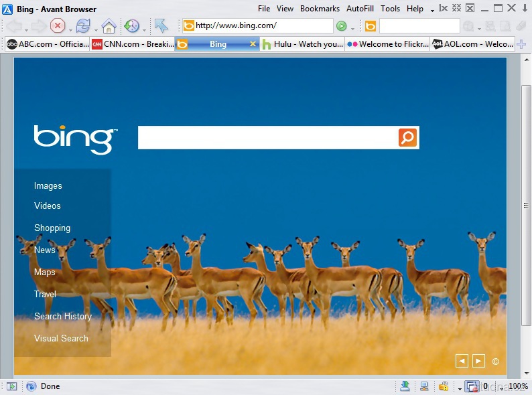Click the blue cursor arrow toolbar icon
This screenshot has height=395, width=532.
[x=161, y=25]
